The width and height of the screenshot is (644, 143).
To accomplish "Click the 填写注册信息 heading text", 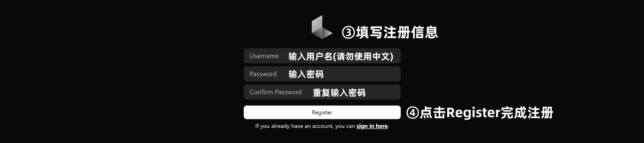I will (397, 32).
